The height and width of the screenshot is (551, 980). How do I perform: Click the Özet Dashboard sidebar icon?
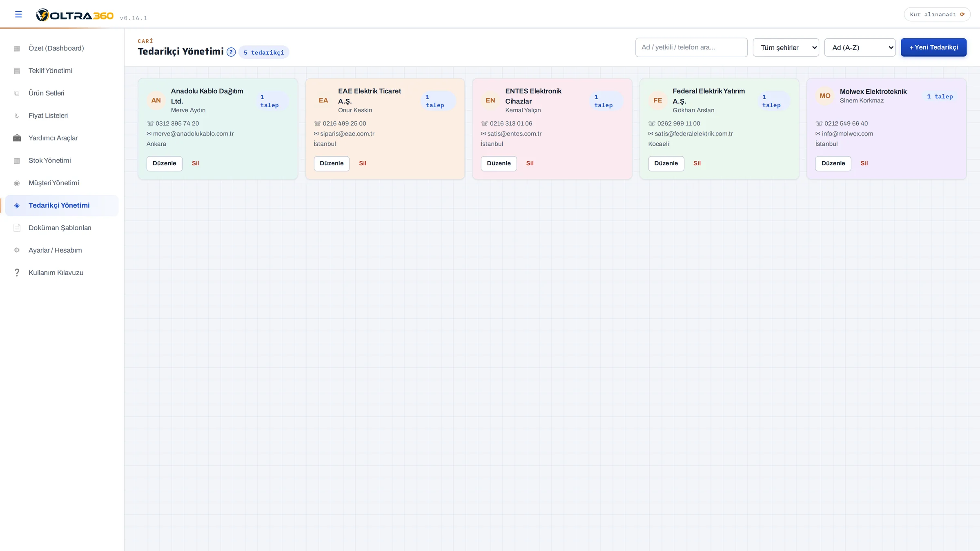click(x=17, y=49)
